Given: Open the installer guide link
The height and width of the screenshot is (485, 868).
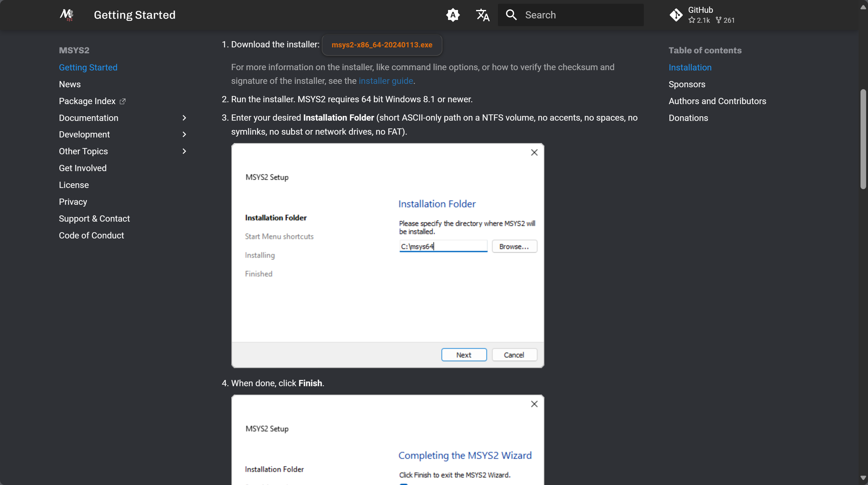Looking at the screenshot, I should click(385, 81).
